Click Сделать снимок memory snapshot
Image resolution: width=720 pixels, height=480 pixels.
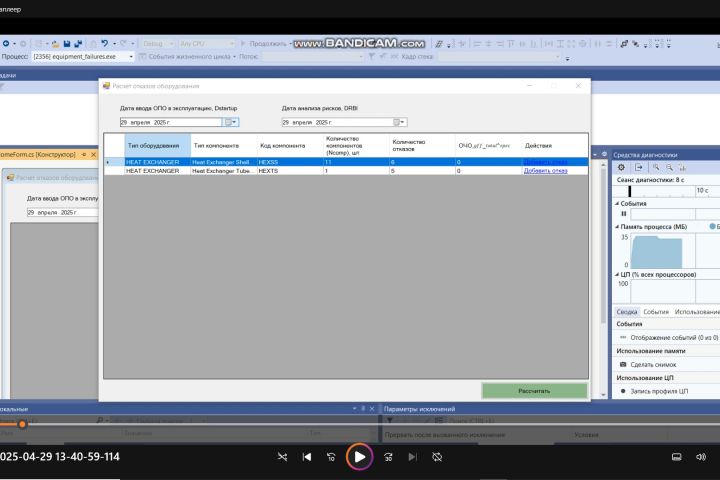pos(653,365)
